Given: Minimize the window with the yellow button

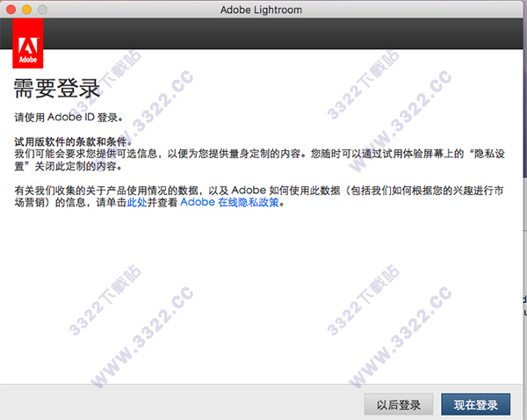Looking at the screenshot, I should 27,10.
